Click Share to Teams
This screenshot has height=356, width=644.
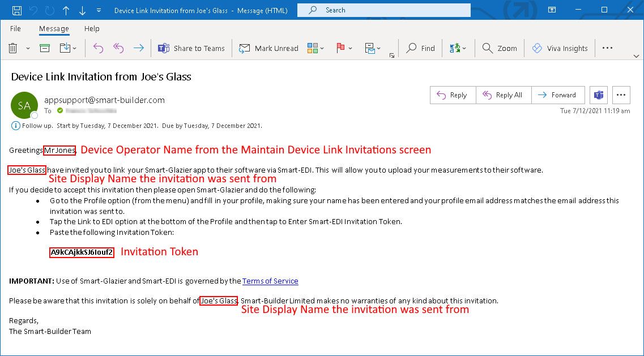point(192,48)
